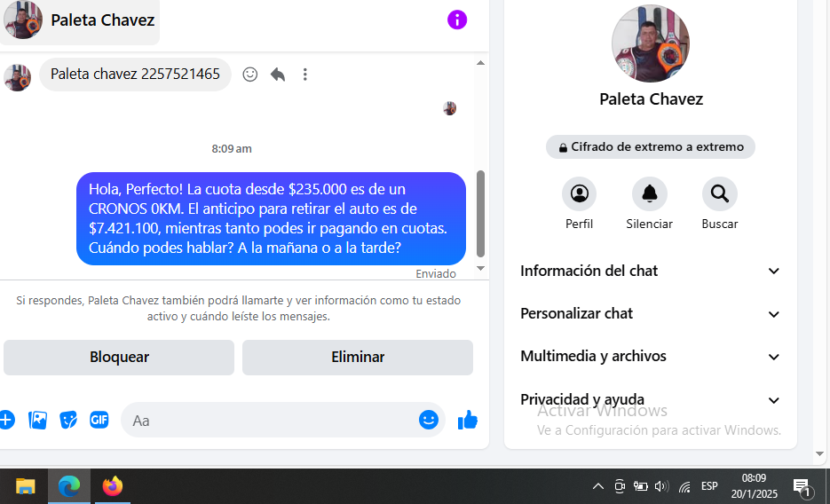Expand Multimedia y archivos section
Image resolution: width=830 pixels, height=504 pixels.
[650, 356]
